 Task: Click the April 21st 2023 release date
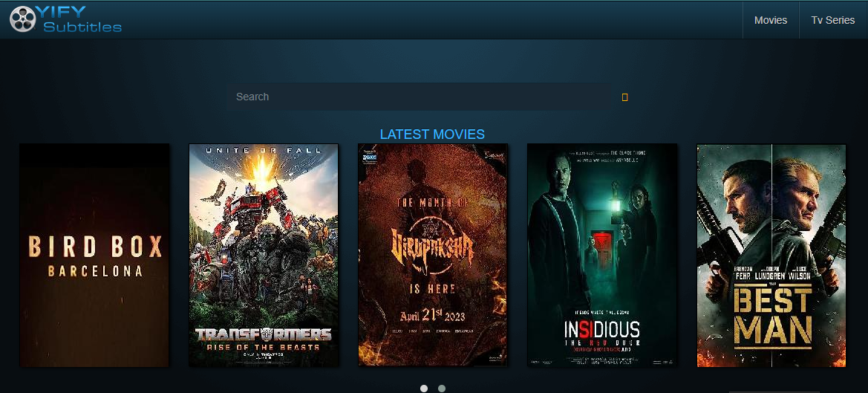coord(433,314)
